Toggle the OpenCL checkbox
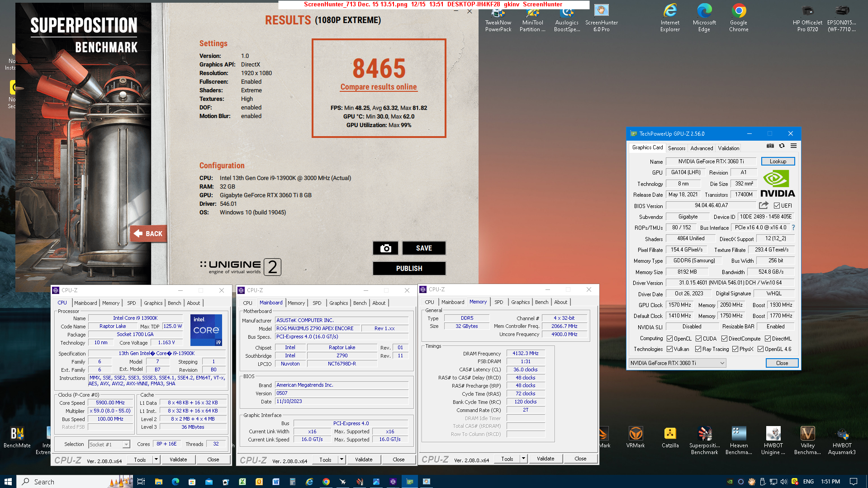 click(x=670, y=338)
